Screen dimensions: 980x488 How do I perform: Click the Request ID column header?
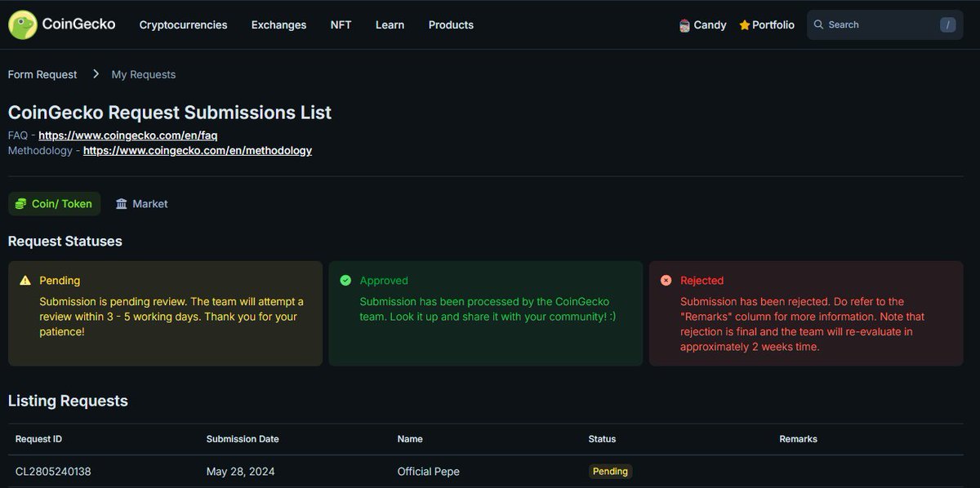(38, 439)
